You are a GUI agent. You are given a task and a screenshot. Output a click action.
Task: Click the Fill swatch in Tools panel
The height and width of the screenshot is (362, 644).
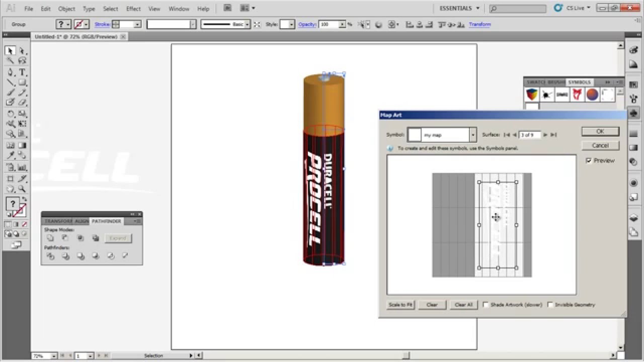pos(12,204)
